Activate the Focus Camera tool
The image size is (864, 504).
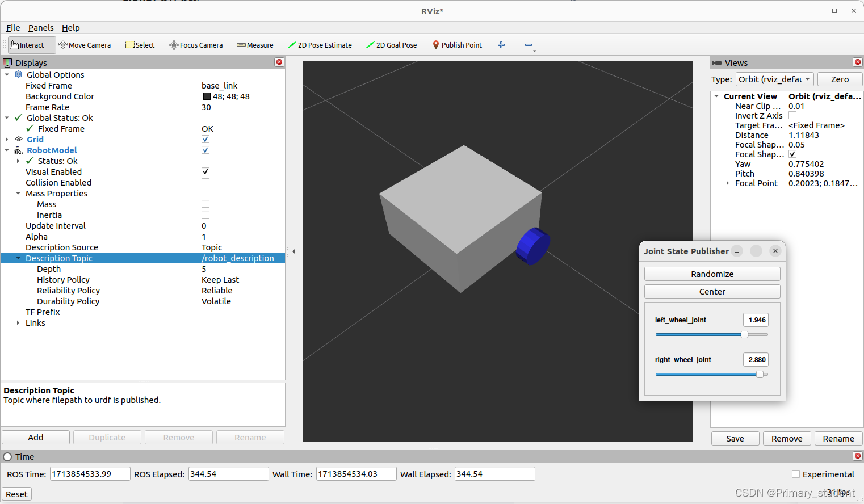point(196,45)
